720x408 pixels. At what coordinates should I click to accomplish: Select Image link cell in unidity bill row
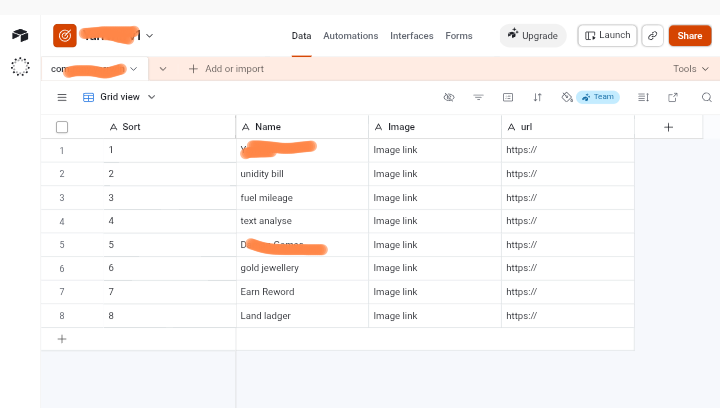point(435,174)
